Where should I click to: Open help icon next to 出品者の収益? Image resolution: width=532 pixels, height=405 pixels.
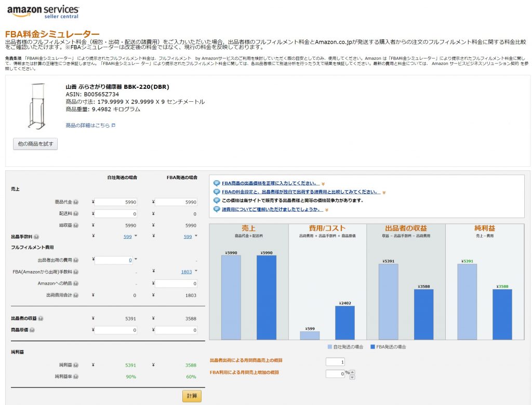coord(41,318)
